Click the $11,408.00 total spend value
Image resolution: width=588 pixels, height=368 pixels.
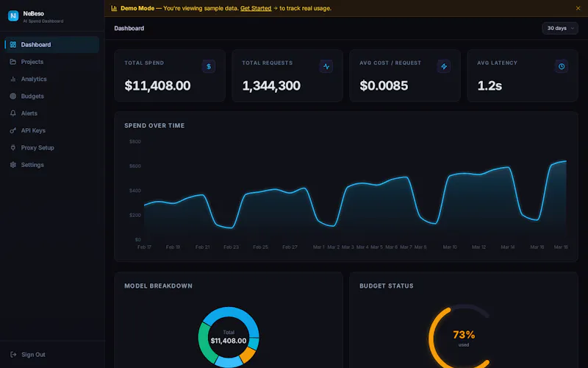coord(157,85)
